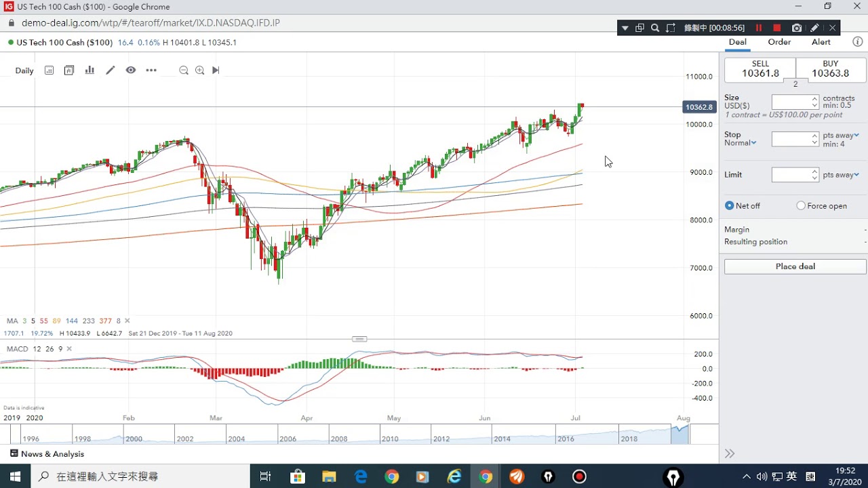868x488 pixels.
Task: Click the browser address URL
Action: click(x=151, y=23)
